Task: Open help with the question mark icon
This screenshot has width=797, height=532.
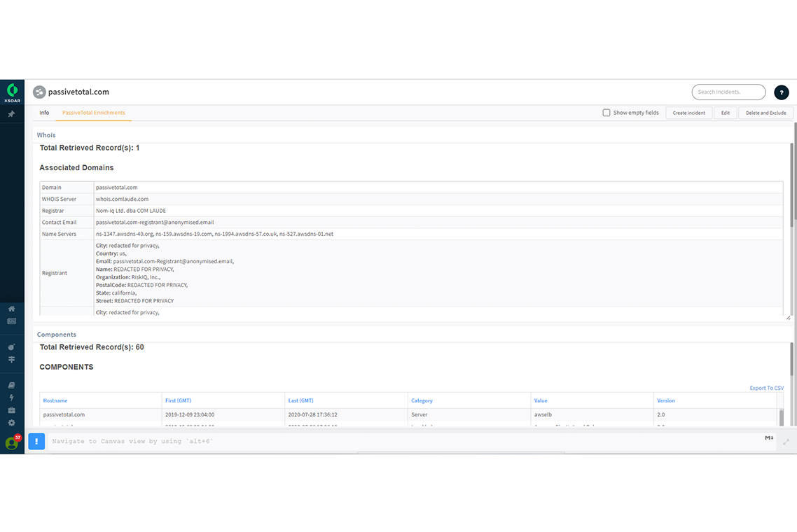Action: coord(782,92)
